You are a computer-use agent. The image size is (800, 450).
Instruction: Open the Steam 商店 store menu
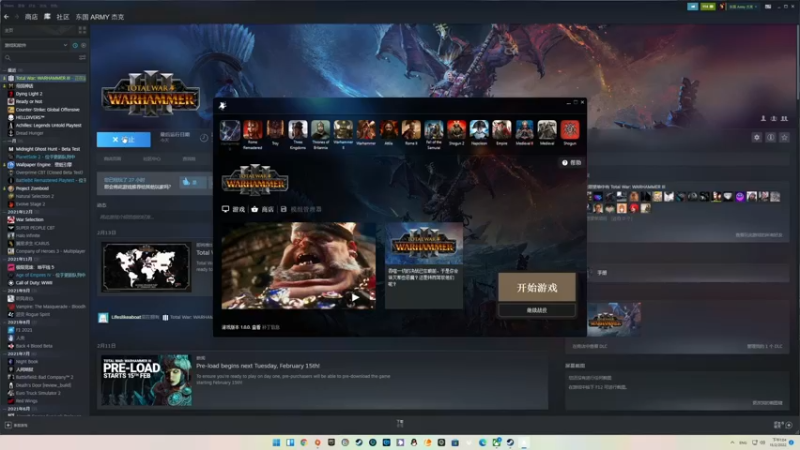[x=31, y=17]
